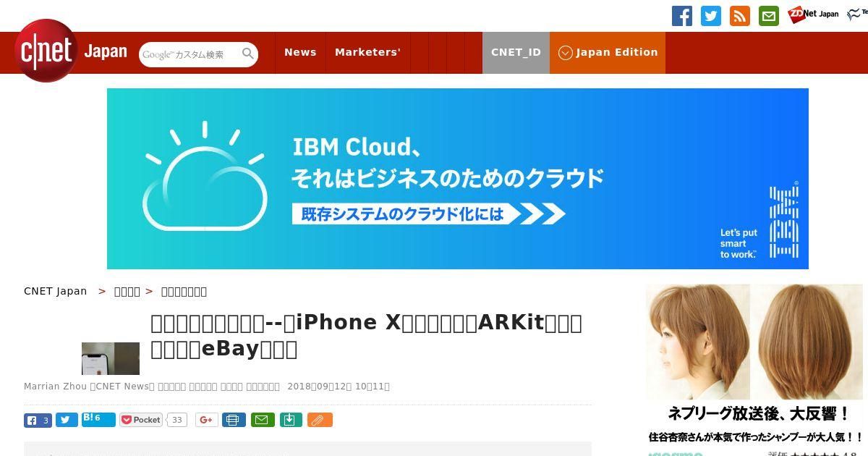
Task: Click the Facebook icon in top bar
Action: (x=682, y=16)
